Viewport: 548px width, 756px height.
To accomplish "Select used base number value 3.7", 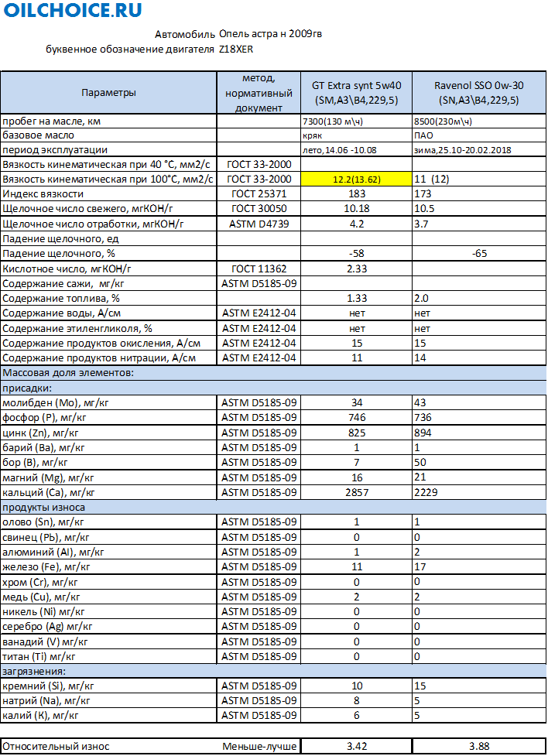I will click(421, 224).
